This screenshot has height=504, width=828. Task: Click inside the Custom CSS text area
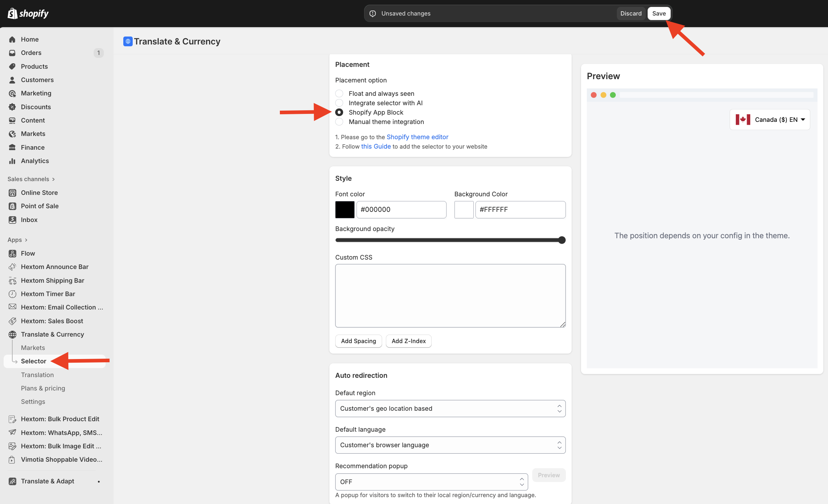coord(450,296)
